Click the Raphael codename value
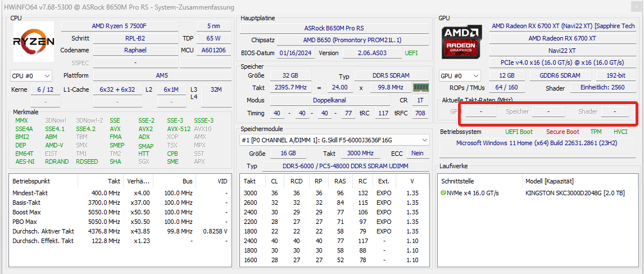This screenshot has height=274, width=644. (135, 50)
